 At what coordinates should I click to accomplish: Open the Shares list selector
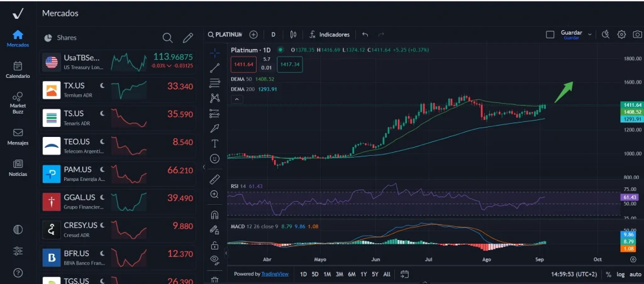pos(60,38)
